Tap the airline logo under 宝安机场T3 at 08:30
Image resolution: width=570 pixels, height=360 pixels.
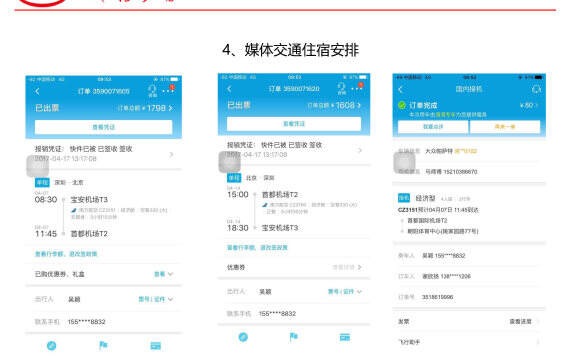coord(74,210)
